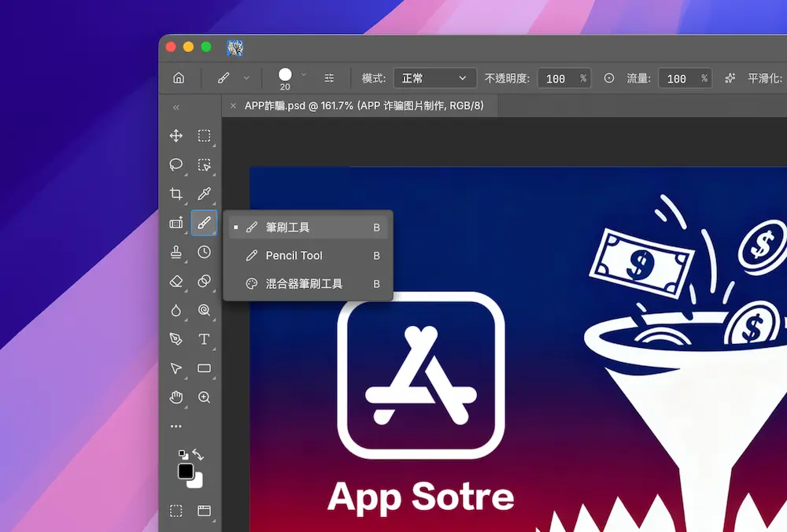Open the brush preset picker size 20
This screenshot has width=787, height=532.
coord(285,79)
